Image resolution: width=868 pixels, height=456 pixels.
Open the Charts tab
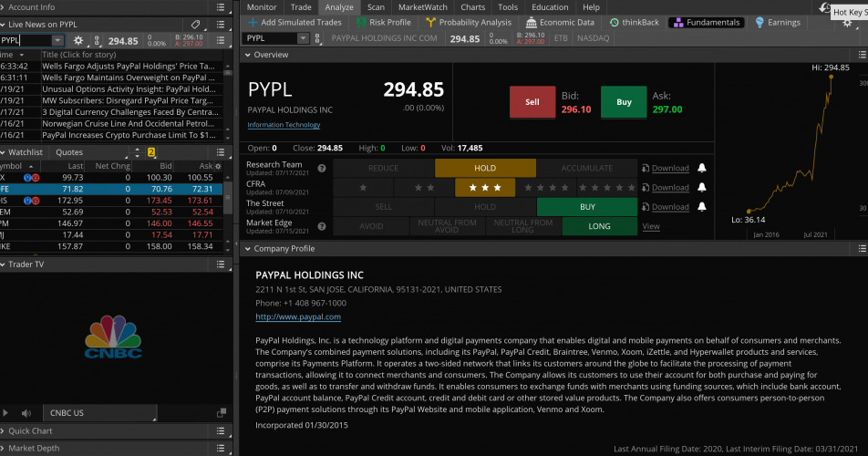coord(472,7)
